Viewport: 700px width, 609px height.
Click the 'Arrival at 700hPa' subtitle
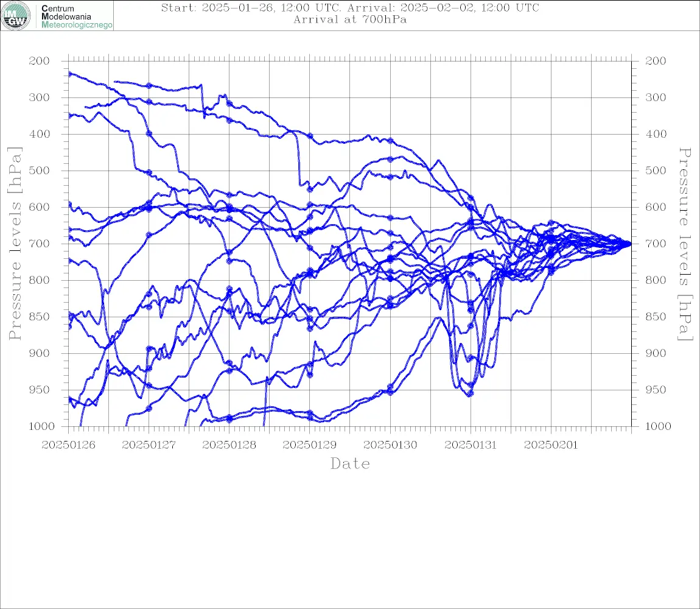coord(350,19)
